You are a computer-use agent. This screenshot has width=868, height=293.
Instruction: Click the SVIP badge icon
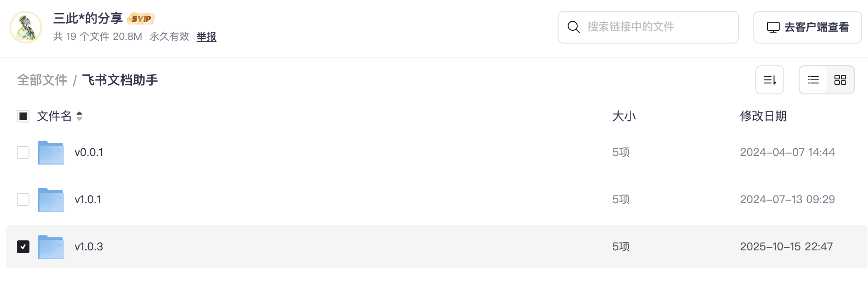141,19
